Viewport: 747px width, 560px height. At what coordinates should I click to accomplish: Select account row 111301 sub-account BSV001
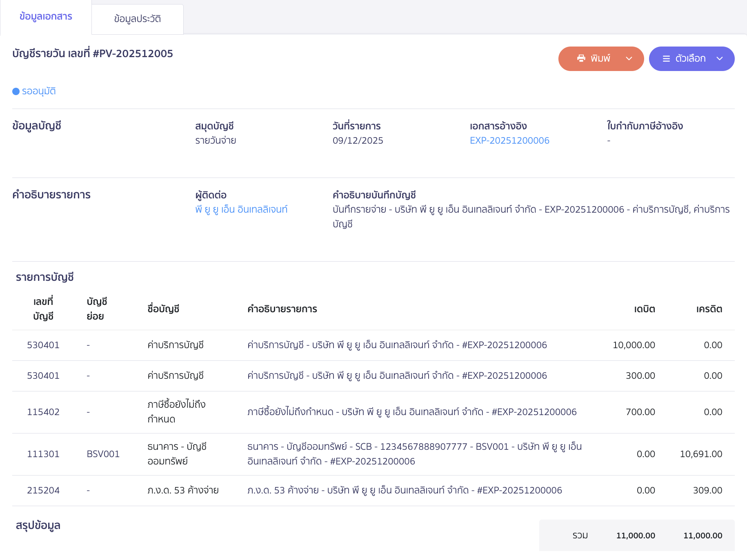pyautogui.click(x=103, y=454)
